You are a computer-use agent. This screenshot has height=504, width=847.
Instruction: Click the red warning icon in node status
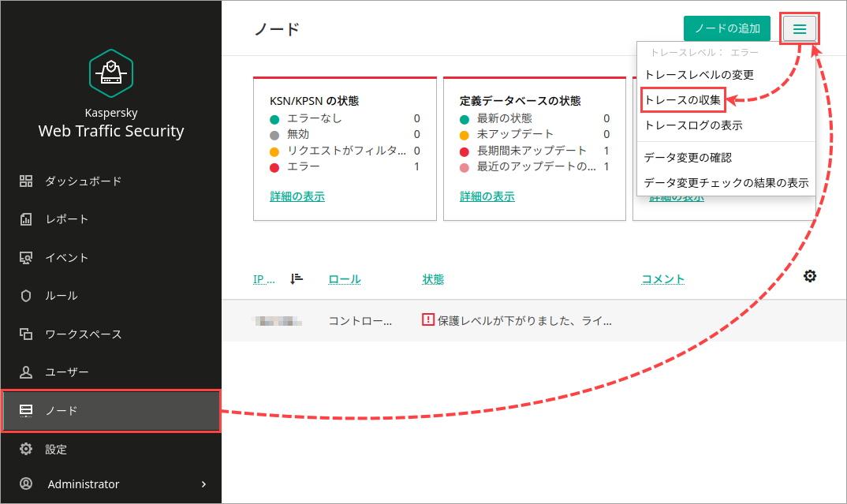pos(428,320)
